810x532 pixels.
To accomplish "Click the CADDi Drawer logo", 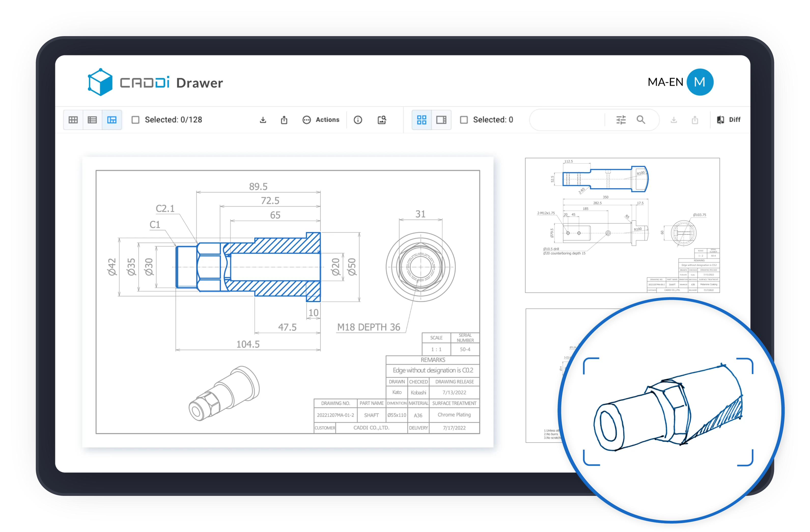I will 155,82.
